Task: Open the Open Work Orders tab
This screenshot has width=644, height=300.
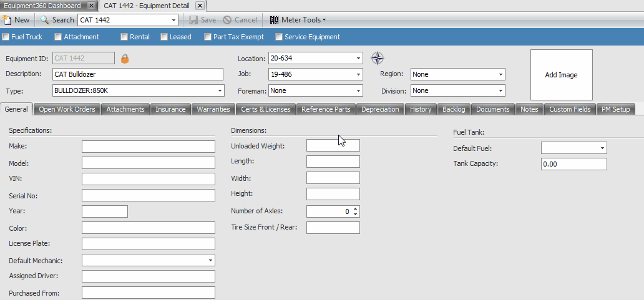Action: pyautogui.click(x=67, y=109)
